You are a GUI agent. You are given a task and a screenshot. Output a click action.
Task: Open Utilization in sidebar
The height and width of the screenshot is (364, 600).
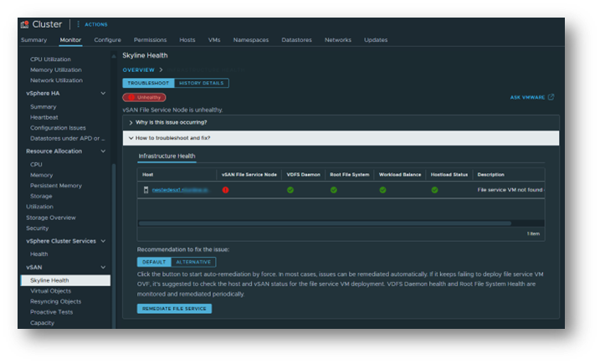point(39,207)
